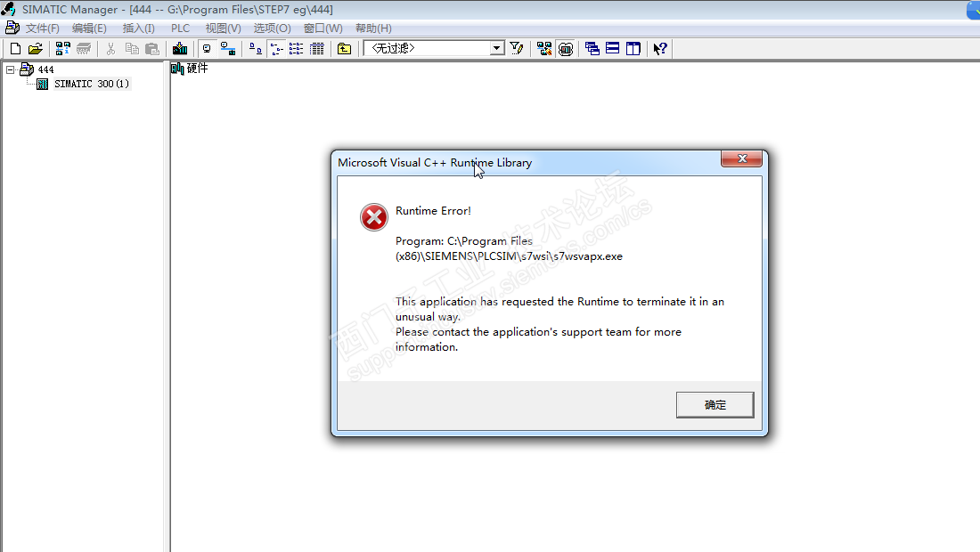
Task: Close the Runtime Library error dialog
Action: [x=742, y=158]
